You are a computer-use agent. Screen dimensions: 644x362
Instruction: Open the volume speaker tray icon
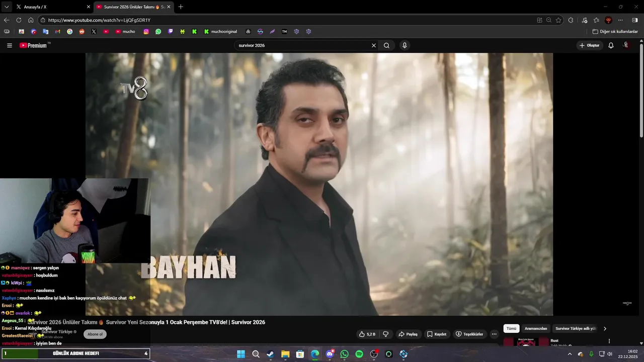pos(609,354)
